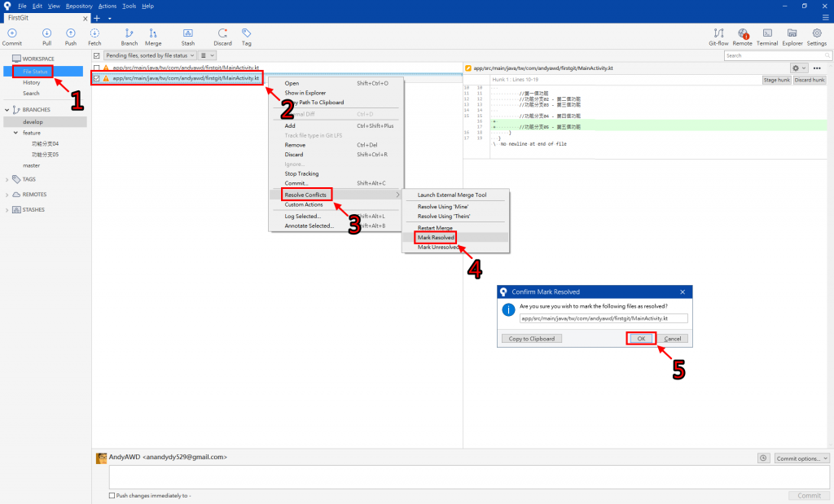Click the Commit button at bottom right
Screen dimensions: 834x504
(x=809, y=496)
